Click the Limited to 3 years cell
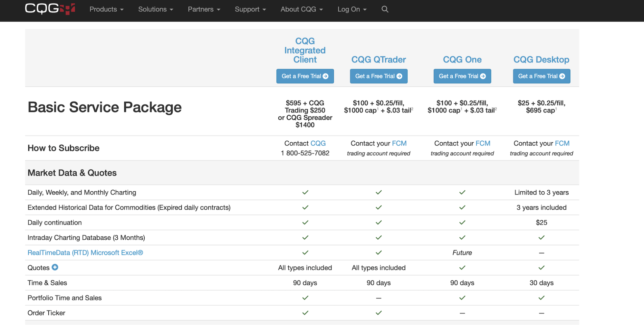 click(541, 192)
